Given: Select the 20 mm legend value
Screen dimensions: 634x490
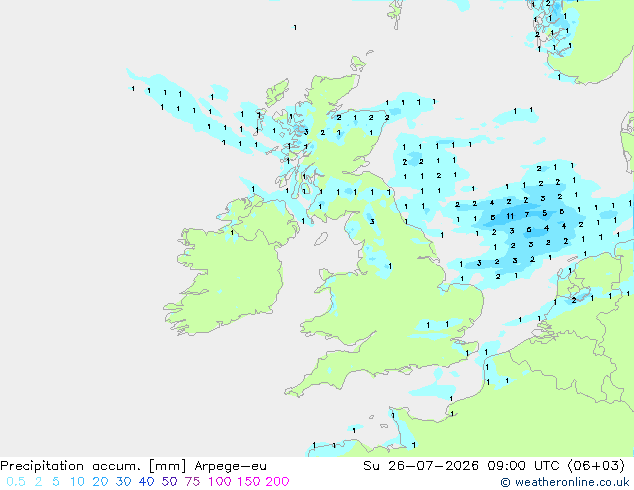Looking at the screenshot, I should tap(100, 482).
